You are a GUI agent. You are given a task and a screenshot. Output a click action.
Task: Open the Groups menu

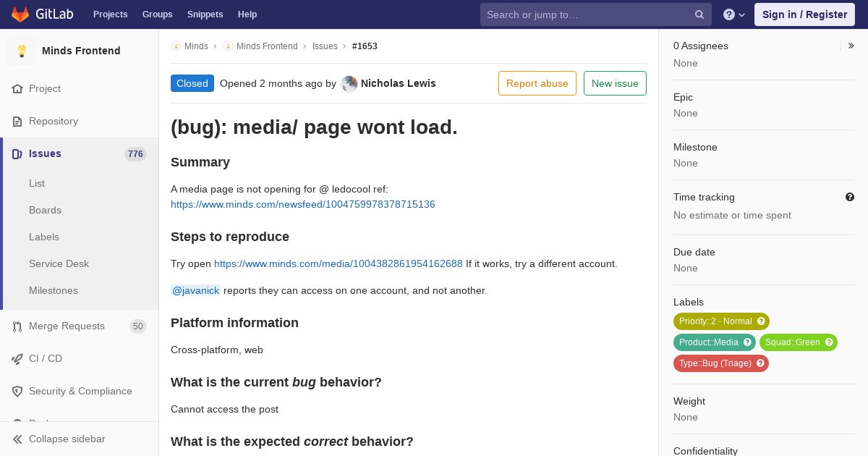click(157, 14)
